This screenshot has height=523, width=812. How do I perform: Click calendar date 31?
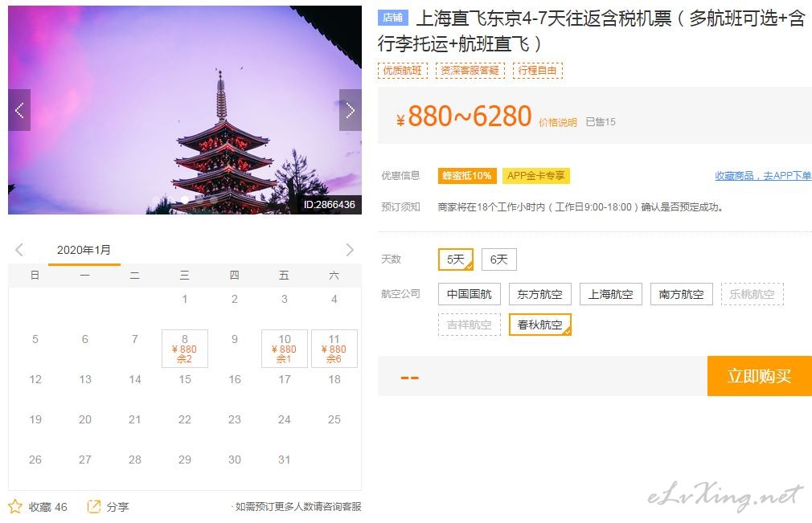pyautogui.click(x=285, y=460)
